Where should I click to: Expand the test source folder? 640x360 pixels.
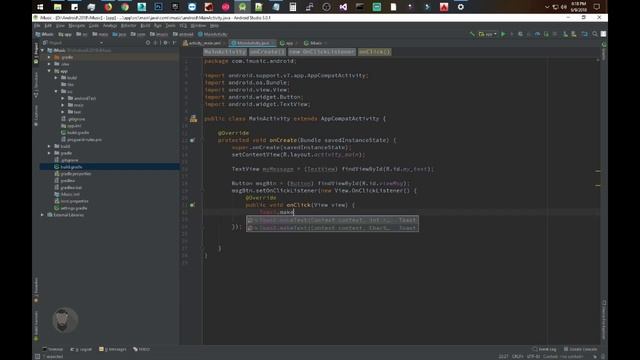coord(63,112)
